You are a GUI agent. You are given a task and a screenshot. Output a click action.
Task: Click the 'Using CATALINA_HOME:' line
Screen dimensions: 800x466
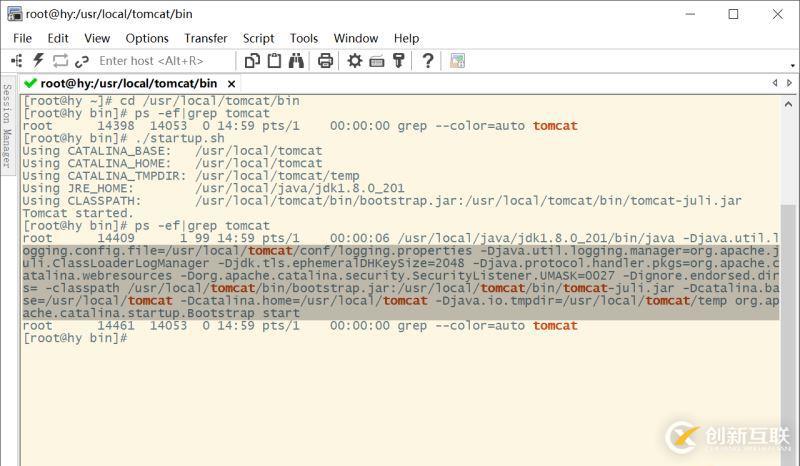coord(172,163)
